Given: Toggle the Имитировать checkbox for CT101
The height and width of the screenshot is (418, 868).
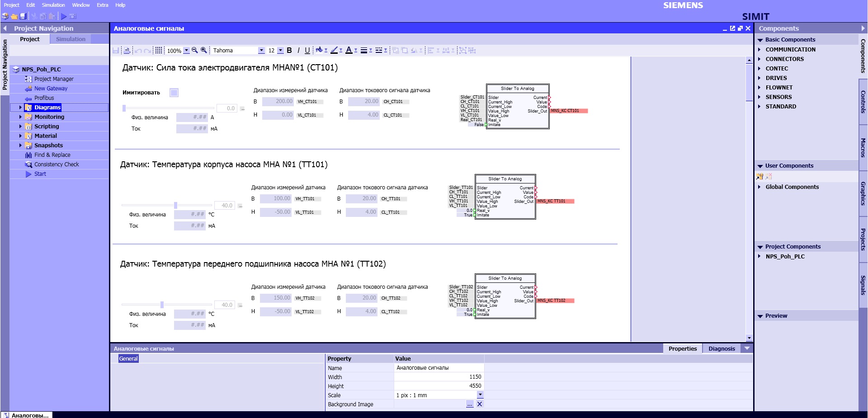Looking at the screenshot, I should click(174, 93).
